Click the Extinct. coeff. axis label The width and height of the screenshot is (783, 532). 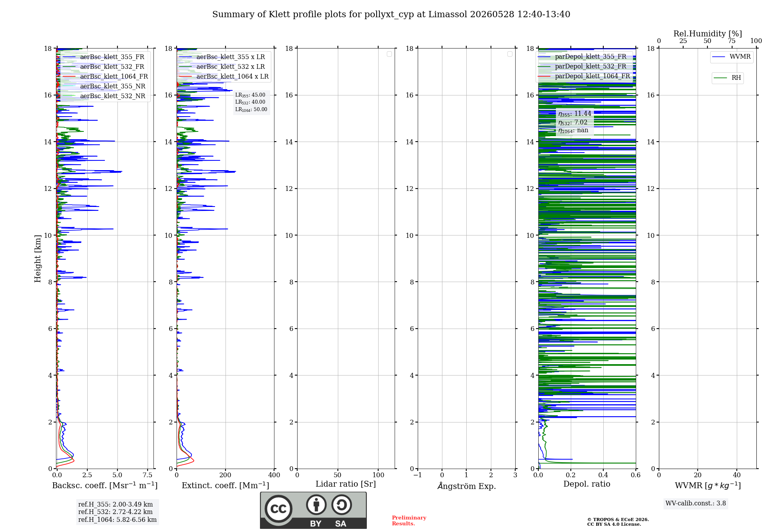pos(226,485)
